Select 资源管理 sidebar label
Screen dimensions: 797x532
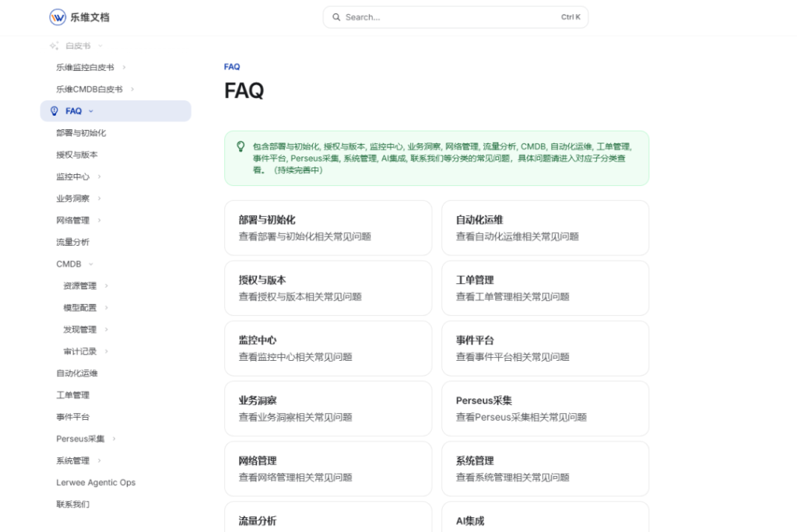[x=80, y=285]
